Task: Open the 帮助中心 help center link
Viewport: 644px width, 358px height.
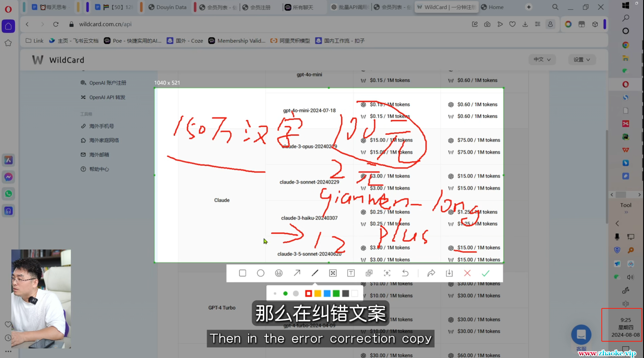Action: tap(99, 169)
